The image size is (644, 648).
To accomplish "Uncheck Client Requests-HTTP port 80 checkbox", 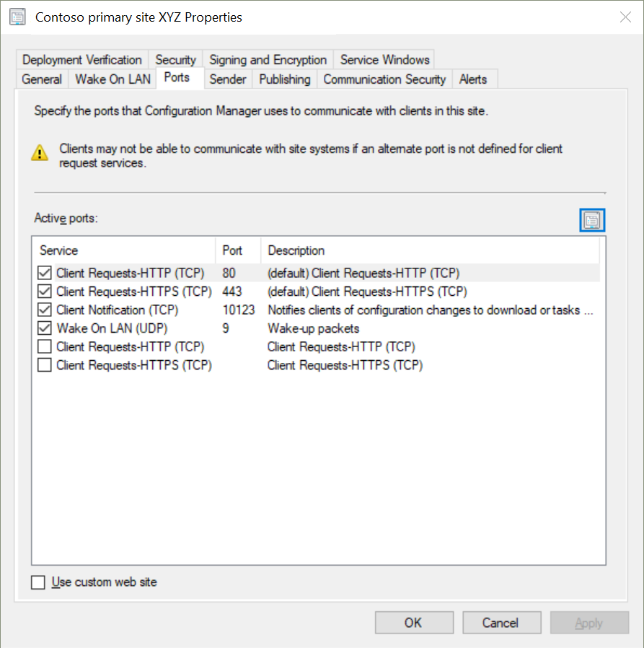I will pos(44,273).
